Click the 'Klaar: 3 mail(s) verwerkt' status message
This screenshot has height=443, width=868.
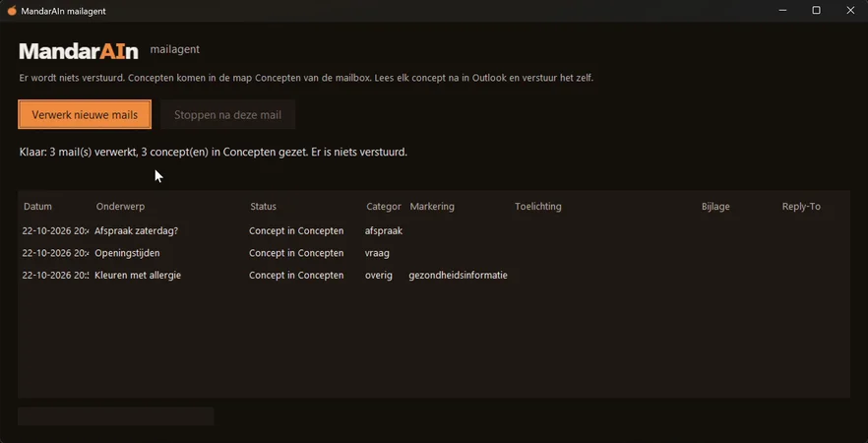click(x=214, y=152)
